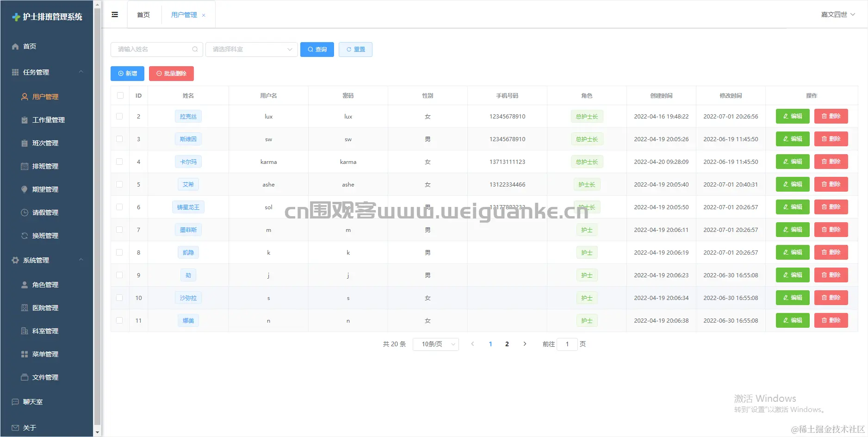Click the 期望管理 lightbulb icon
The height and width of the screenshot is (437, 868).
pyautogui.click(x=25, y=189)
